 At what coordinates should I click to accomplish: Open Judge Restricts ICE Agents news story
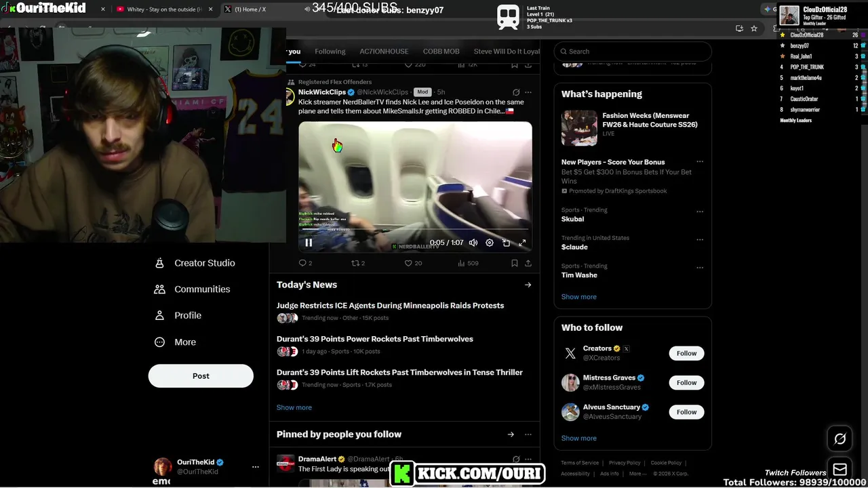390,306
